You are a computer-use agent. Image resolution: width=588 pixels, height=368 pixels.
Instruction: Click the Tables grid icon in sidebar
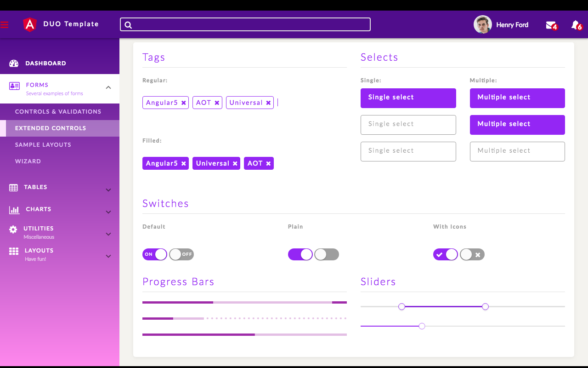pyautogui.click(x=13, y=187)
